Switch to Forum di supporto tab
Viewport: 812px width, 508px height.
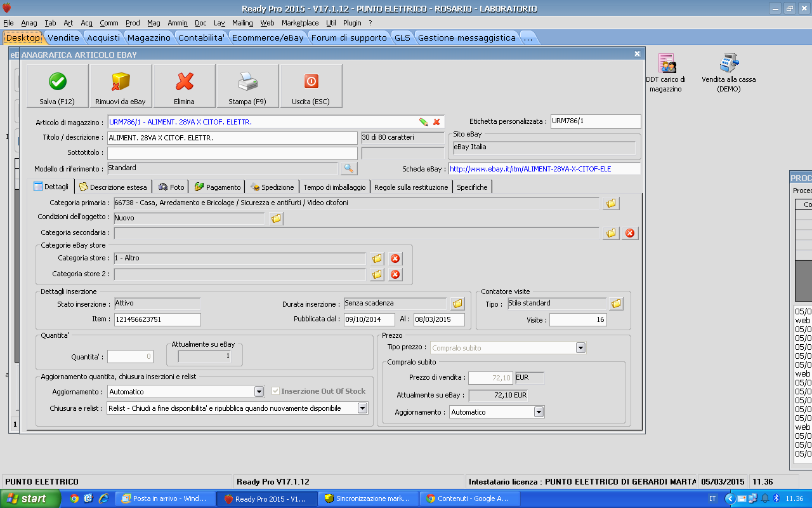click(x=349, y=37)
